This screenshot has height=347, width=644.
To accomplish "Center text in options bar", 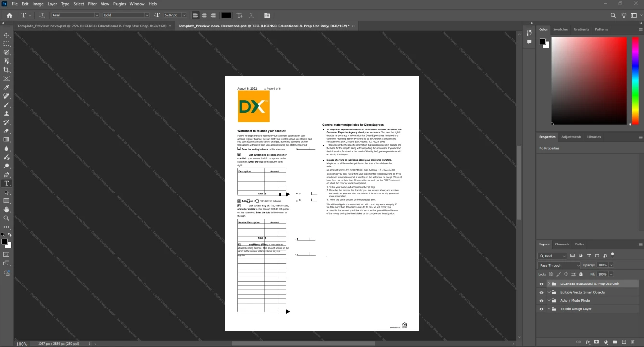I will click(204, 15).
